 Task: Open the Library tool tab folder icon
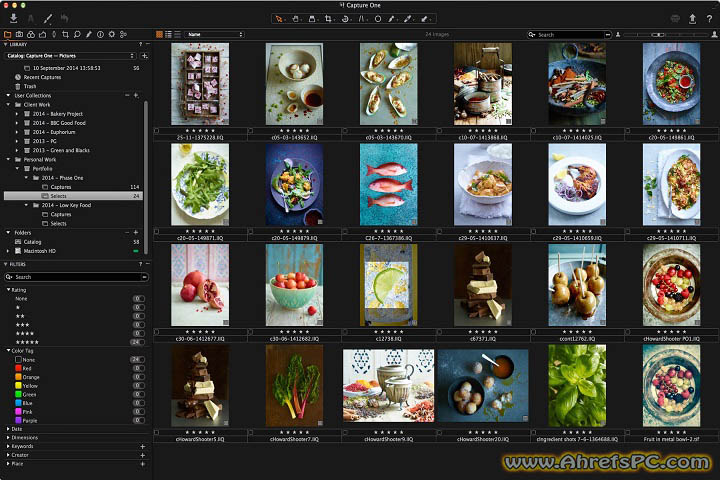(x=7, y=34)
